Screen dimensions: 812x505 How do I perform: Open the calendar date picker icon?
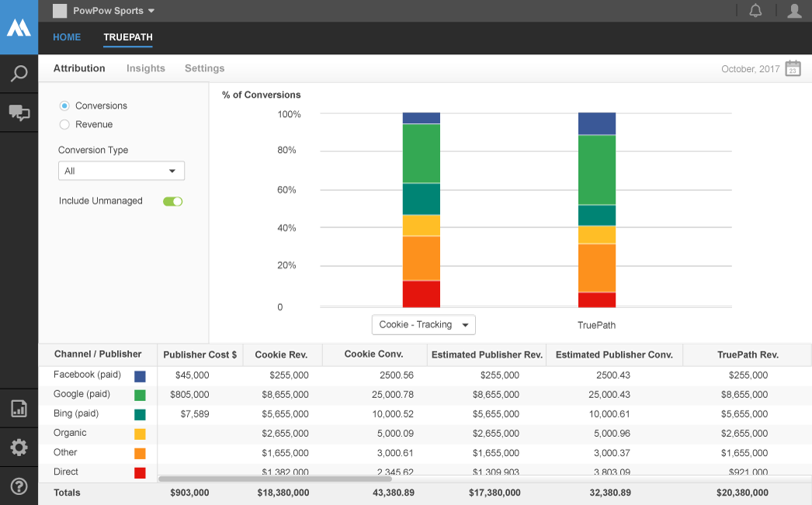(x=793, y=68)
